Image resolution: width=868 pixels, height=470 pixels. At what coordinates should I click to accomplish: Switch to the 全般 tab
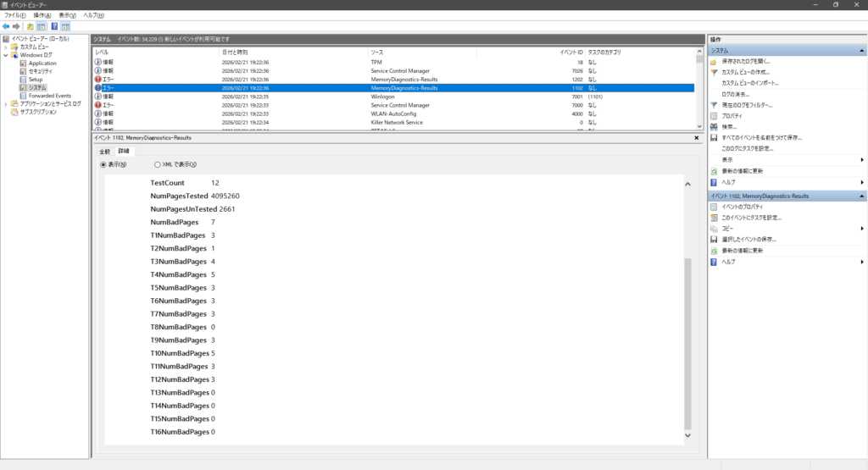pyautogui.click(x=105, y=151)
